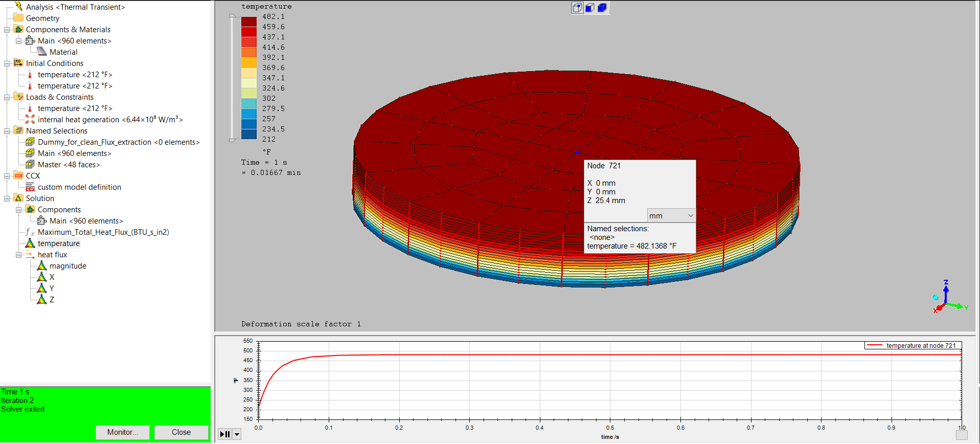Screen dimensions: 980x444
Task: Click the Maximum_Total_Heat_Flux formula icon
Action: [x=30, y=232]
